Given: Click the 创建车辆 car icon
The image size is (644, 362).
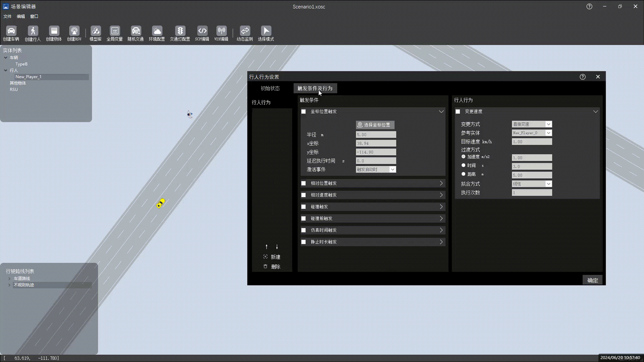Looking at the screenshot, I should tap(11, 31).
